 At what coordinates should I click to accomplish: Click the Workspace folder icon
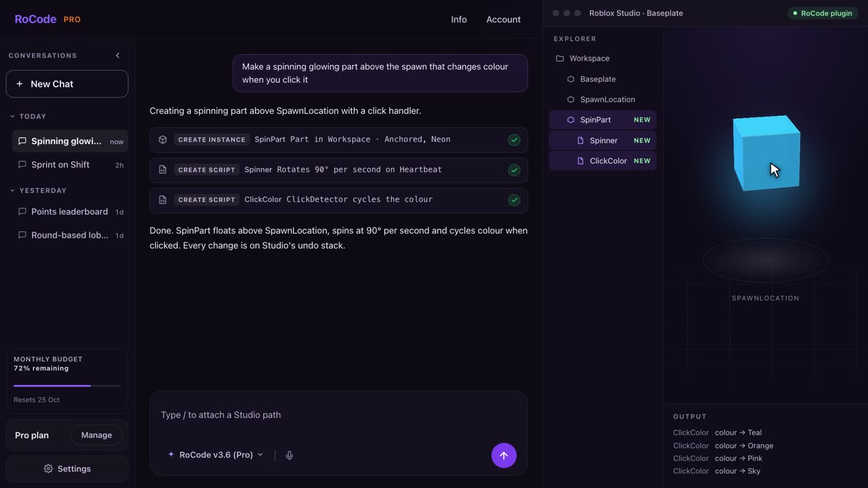point(560,58)
